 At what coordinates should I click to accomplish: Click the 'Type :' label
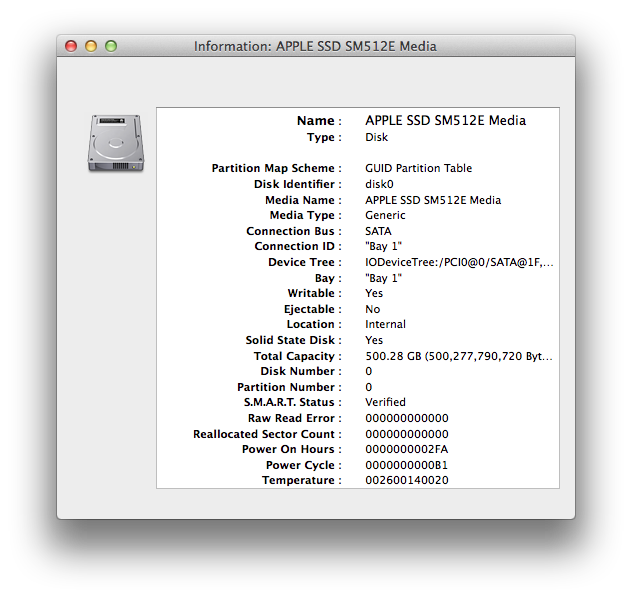[x=324, y=138]
